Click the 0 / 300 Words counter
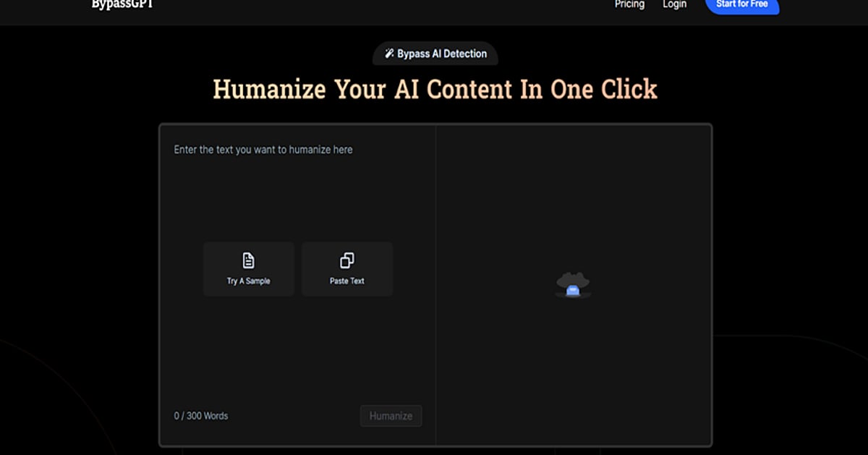This screenshot has width=868, height=455. tap(201, 416)
